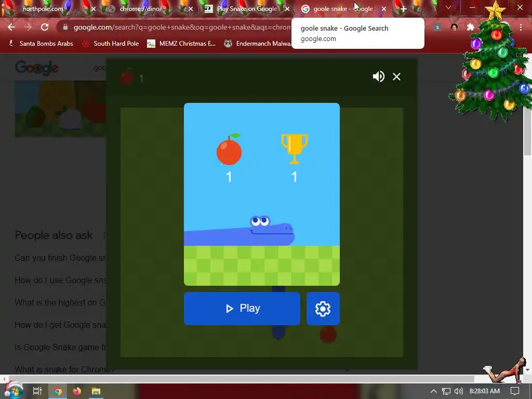
Task: Close the Snake game overlay
Action: pyautogui.click(x=396, y=77)
